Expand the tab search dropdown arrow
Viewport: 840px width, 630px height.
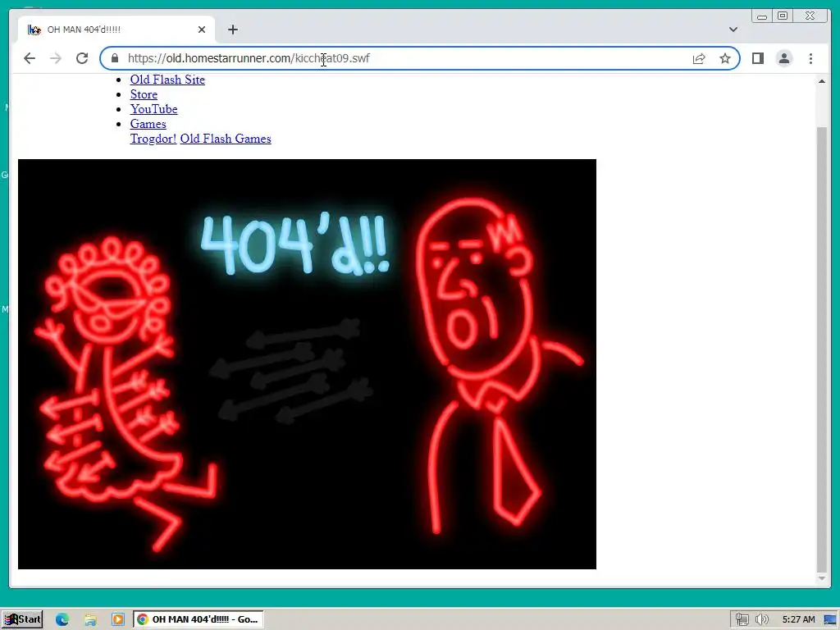pos(733,30)
